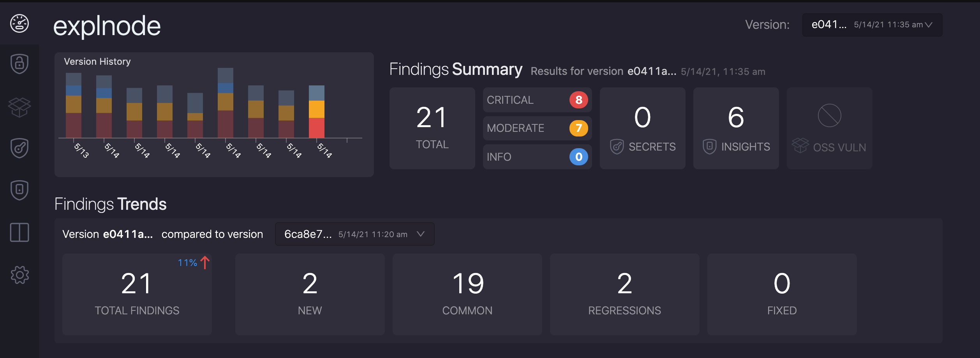Click the 0 FIXED card
Screen dimensions: 980x358
(782, 294)
